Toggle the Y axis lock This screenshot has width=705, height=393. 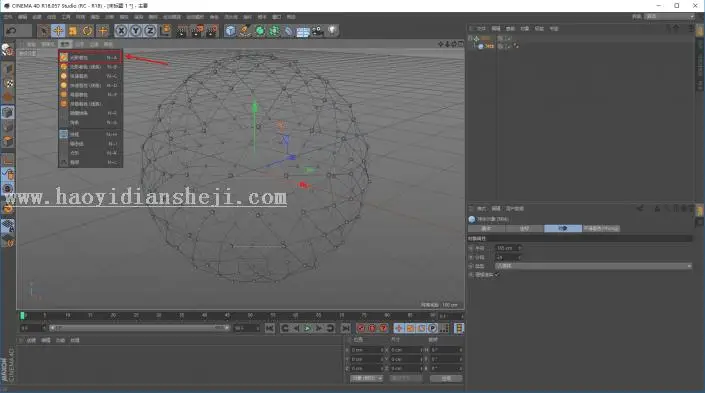(135, 31)
